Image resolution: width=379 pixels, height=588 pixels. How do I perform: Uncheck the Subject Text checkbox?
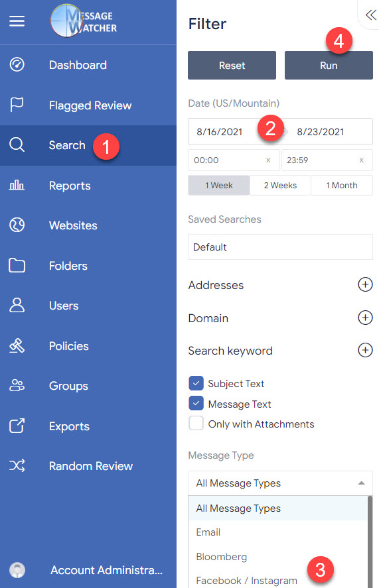[x=196, y=383]
